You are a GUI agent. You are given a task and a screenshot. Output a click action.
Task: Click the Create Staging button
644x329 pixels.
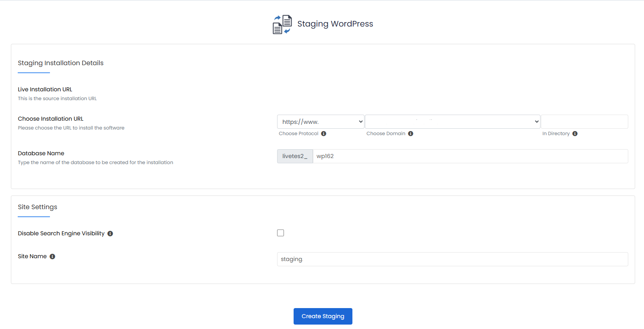point(323,316)
